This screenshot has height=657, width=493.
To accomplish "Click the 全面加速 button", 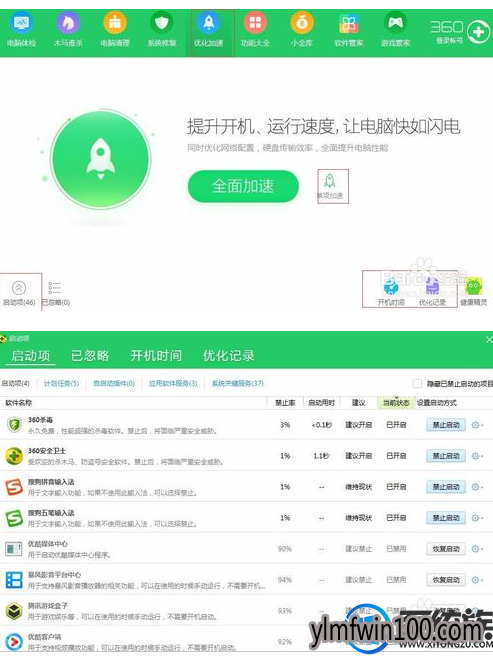I will click(243, 186).
